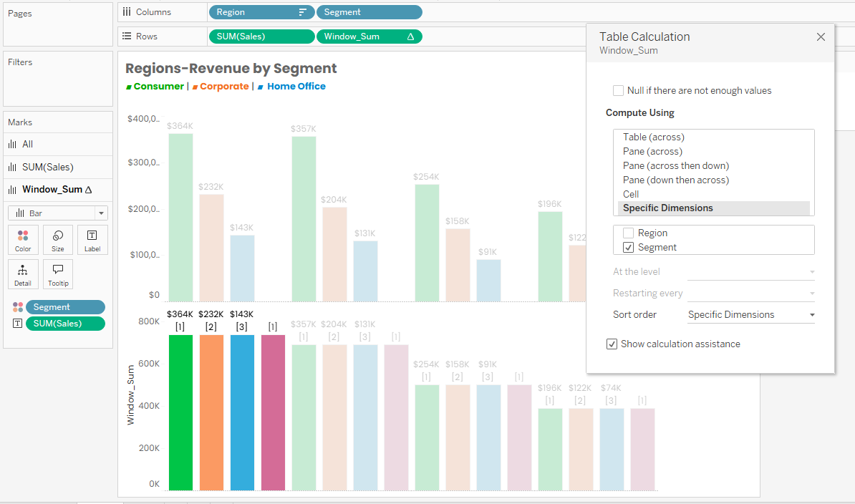855x504 pixels.
Task: Select the All marks card tab
Action: pos(27,145)
